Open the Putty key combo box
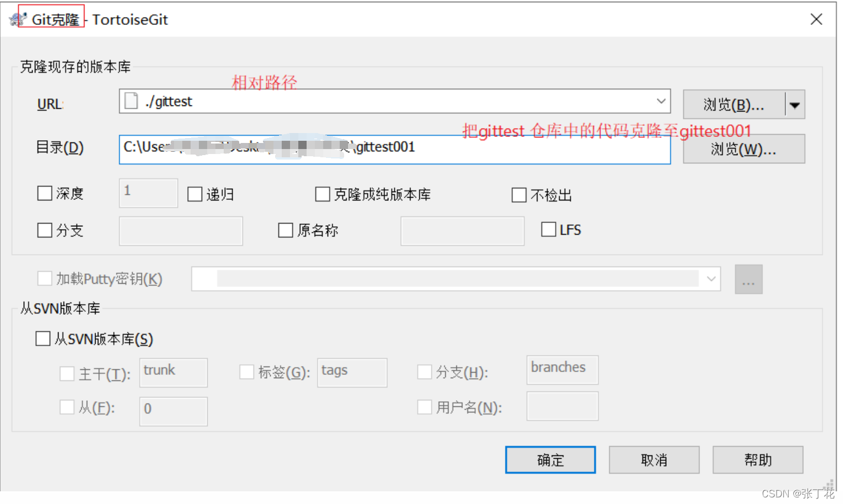Screen dimensions: 843x504 [456, 279]
